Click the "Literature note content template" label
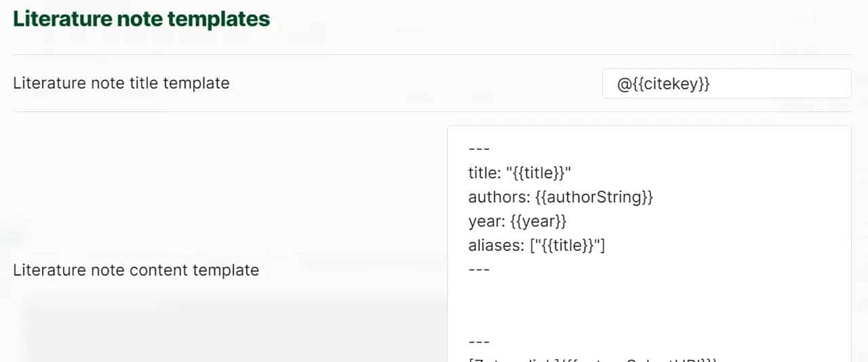 tap(136, 270)
